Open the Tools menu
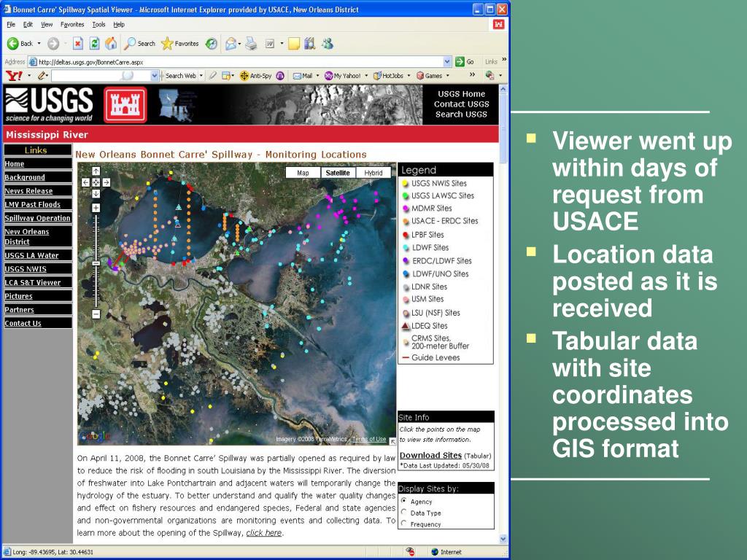The image size is (747, 560). pos(98,25)
